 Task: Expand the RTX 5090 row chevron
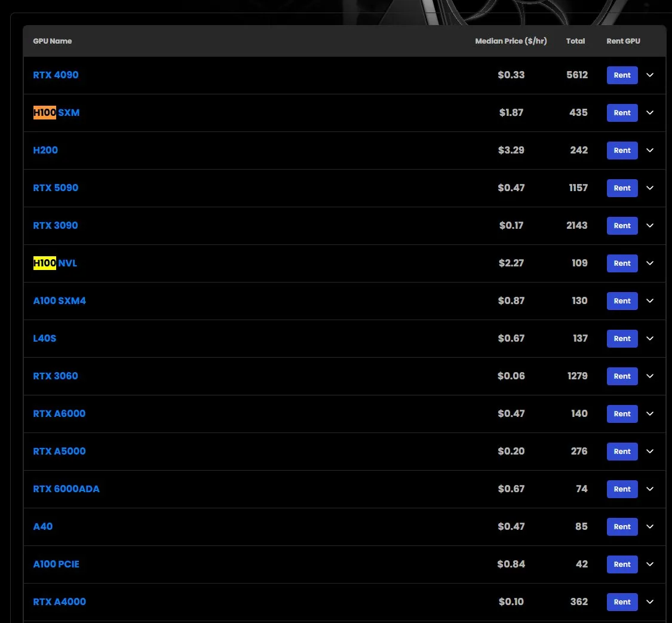650,188
